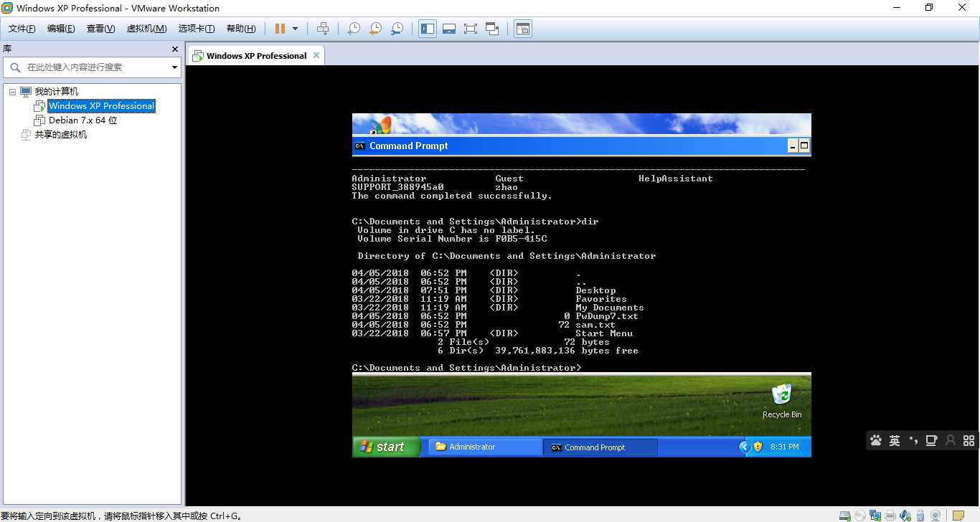Open the 查看(V) menu
Viewport: 980px width, 522px height.
[100, 29]
